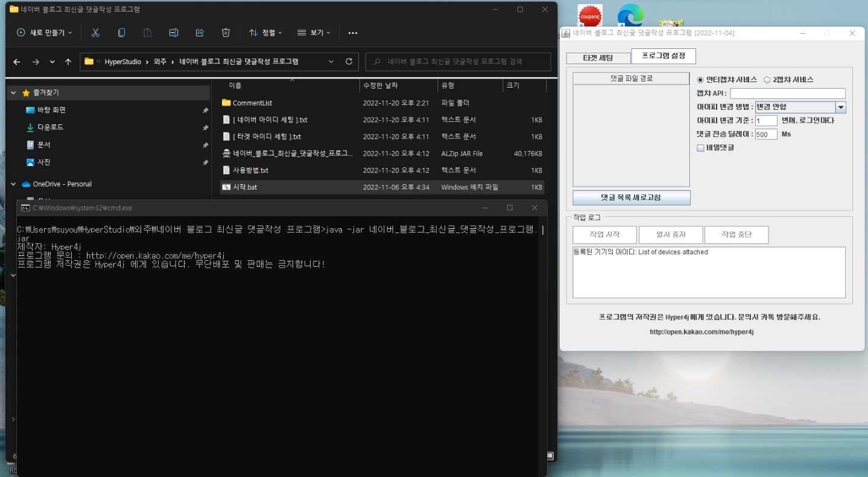This screenshot has height=477, width=868.
Task: Open the Microsoft Edge desktop icon
Action: [630, 16]
